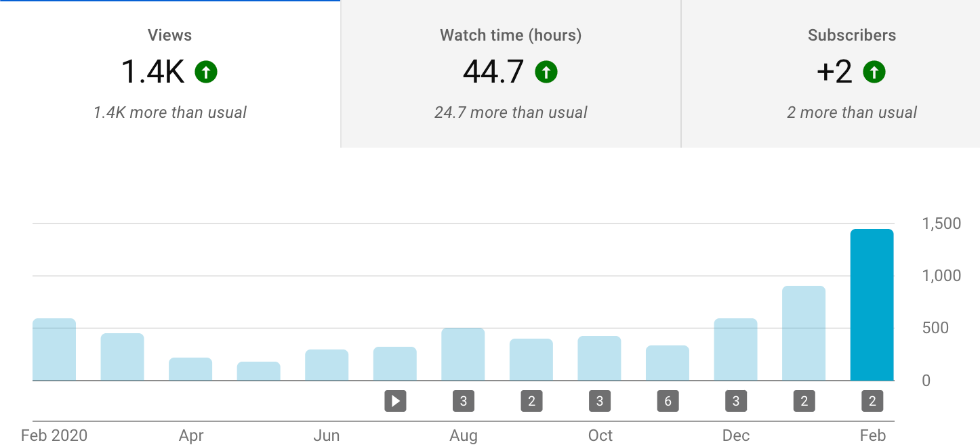980x447 pixels.
Task: Click the '1.4K more than usual' text
Action: click(x=170, y=112)
